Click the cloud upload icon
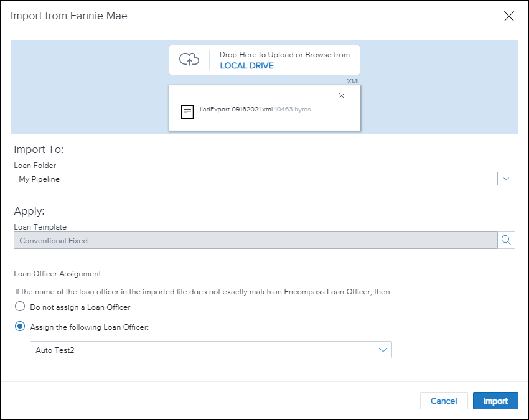 point(189,60)
